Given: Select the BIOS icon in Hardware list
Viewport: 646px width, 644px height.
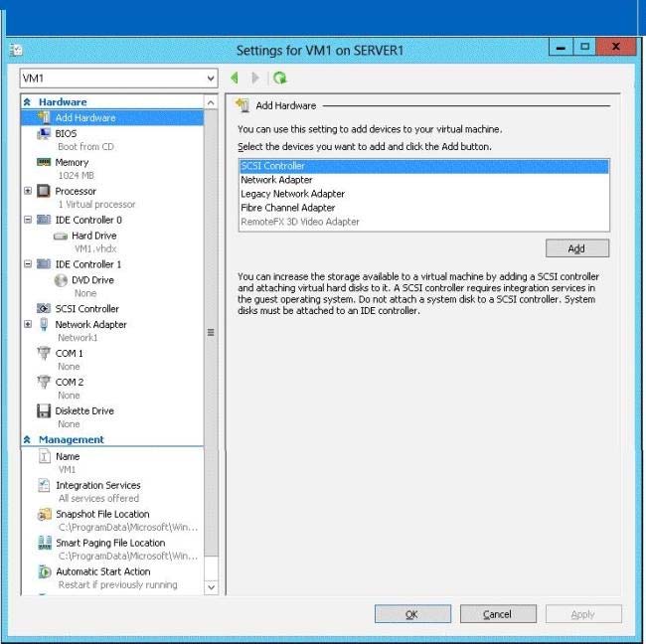Looking at the screenshot, I should pos(44,133).
